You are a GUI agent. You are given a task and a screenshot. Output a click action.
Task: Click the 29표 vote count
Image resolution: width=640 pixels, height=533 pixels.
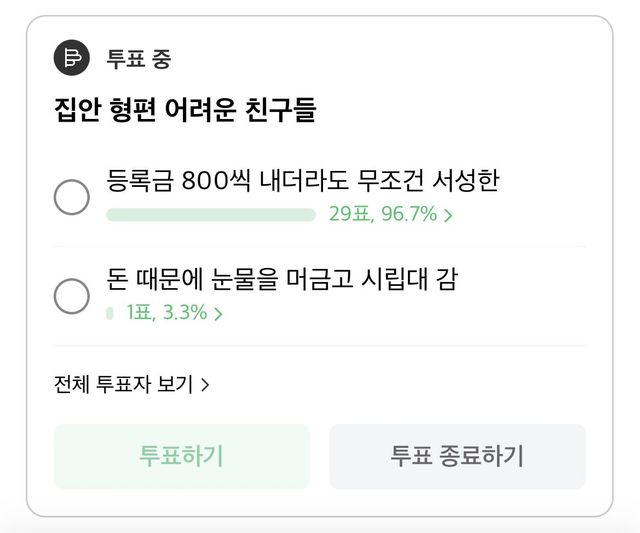[x=349, y=214]
